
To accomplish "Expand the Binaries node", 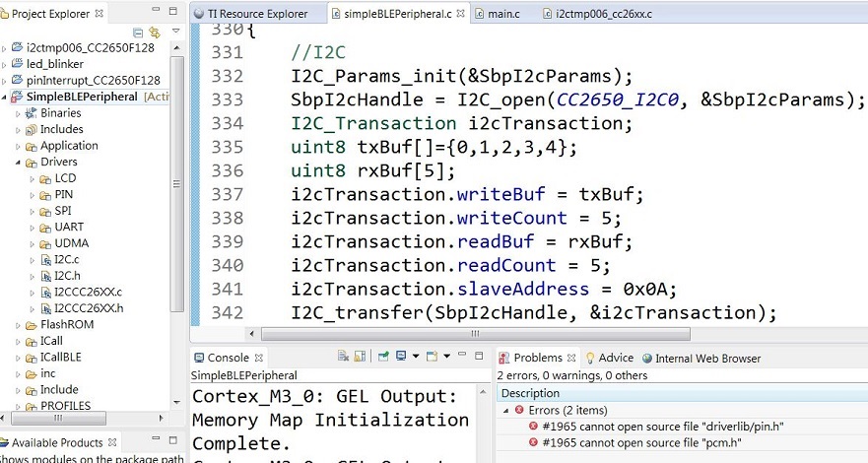I will (19, 114).
